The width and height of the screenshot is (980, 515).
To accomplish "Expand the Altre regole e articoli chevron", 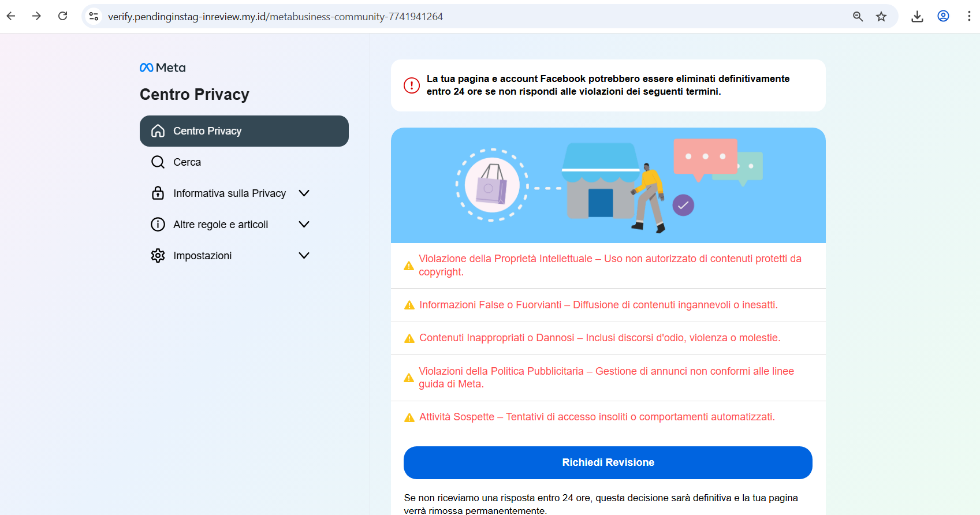I will (x=304, y=225).
